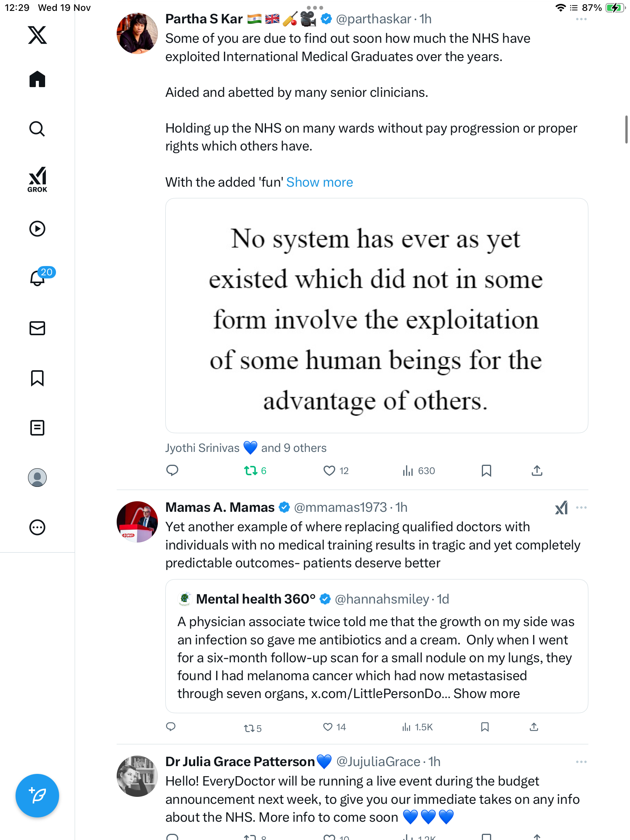Go to Home in the sidebar
The width and height of the screenshot is (630, 840).
tap(37, 79)
